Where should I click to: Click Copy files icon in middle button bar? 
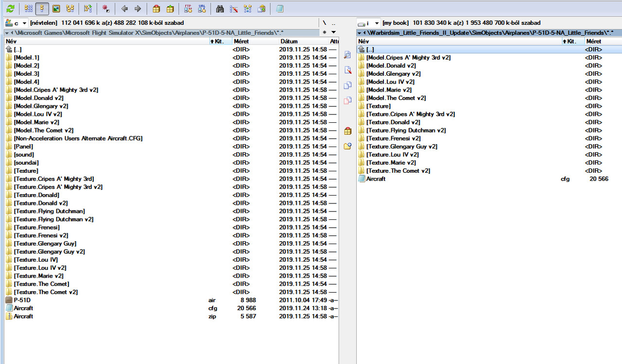[x=347, y=85]
